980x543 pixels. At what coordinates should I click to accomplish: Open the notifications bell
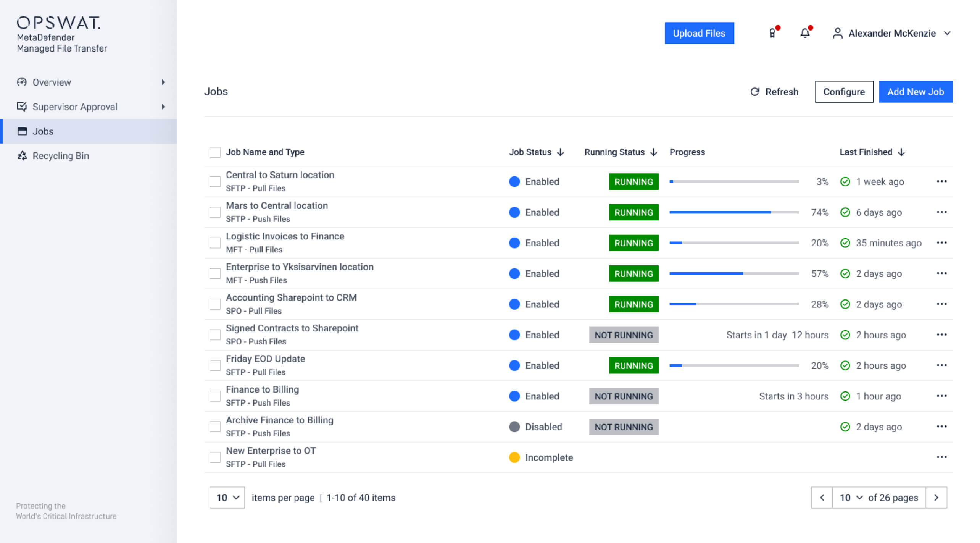click(x=805, y=33)
